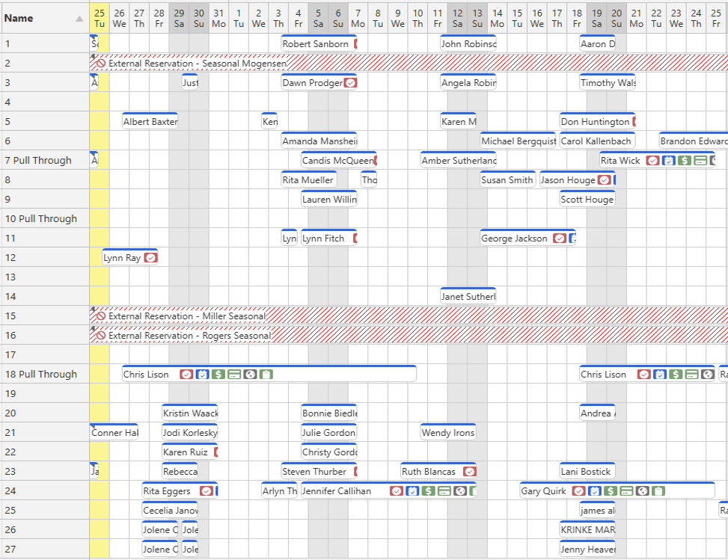Select Steven Thurber's reservation
This screenshot has width=728, height=560.
coord(319,472)
